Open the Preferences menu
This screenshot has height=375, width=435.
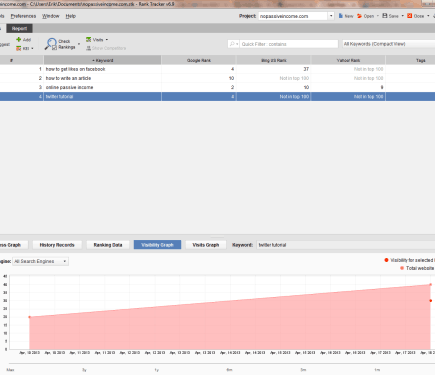click(23, 16)
